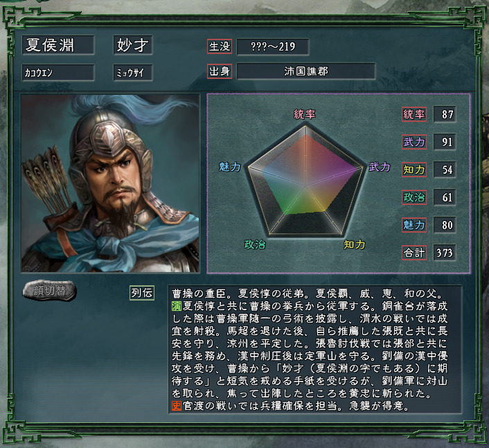
Task: Open the 沛国譙郡 birthplace field
Action: [x=306, y=71]
